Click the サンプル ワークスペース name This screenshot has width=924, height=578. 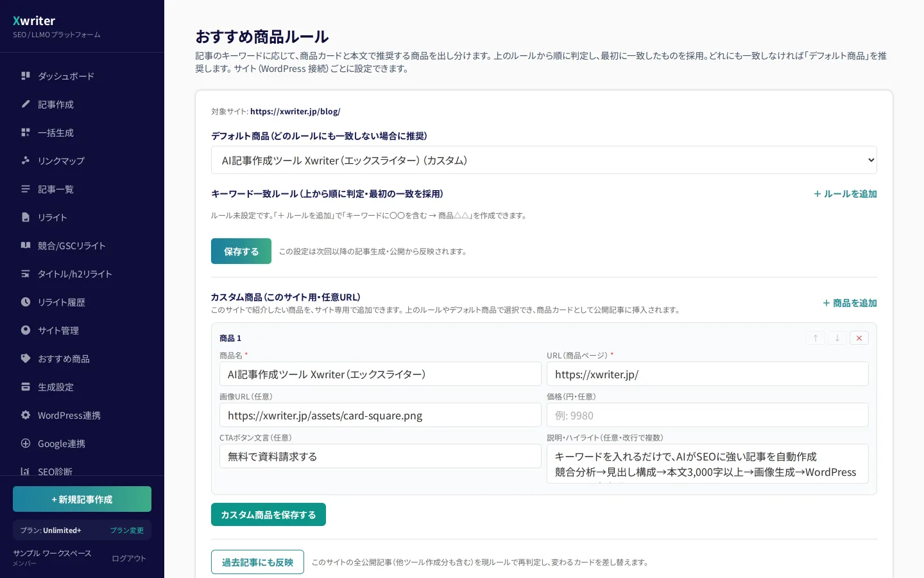click(x=52, y=553)
